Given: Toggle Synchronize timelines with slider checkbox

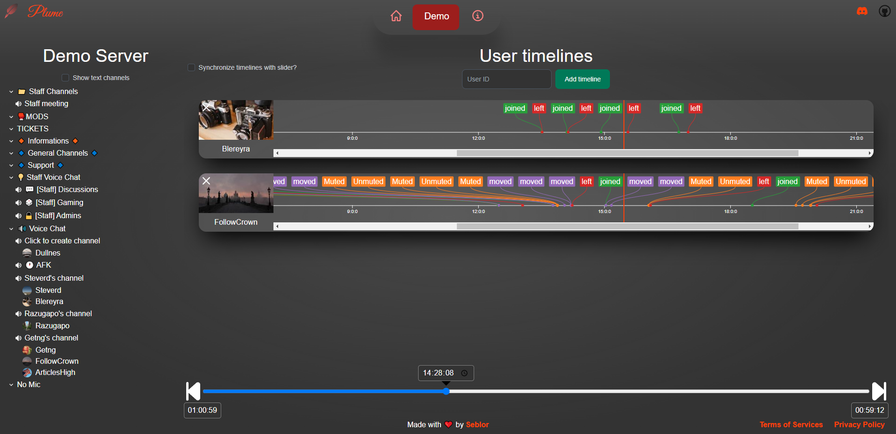Looking at the screenshot, I should point(191,67).
